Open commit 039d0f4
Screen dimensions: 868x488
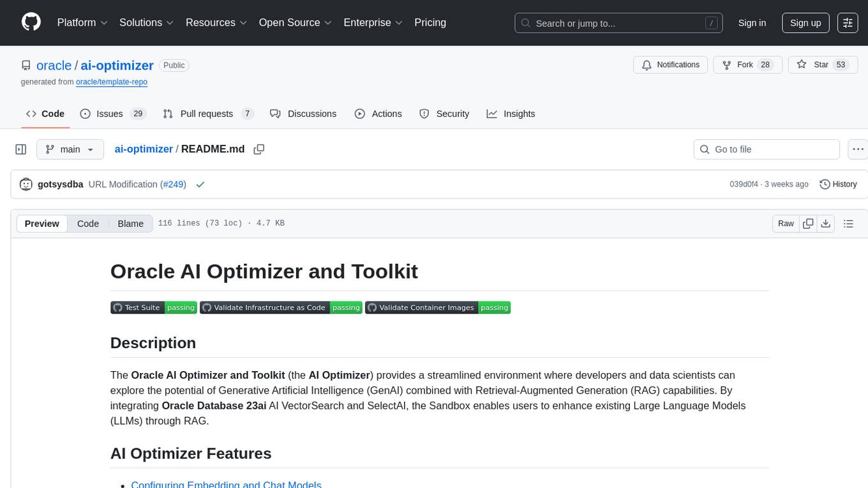(744, 184)
